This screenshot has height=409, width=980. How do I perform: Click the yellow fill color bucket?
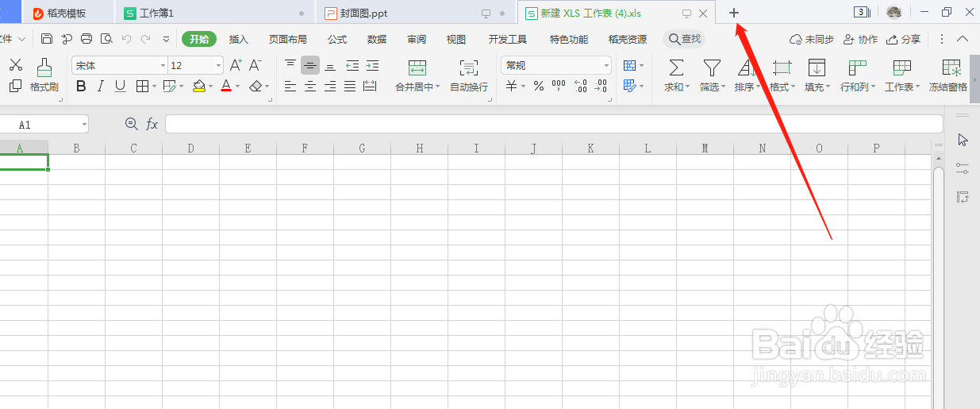pyautogui.click(x=199, y=87)
